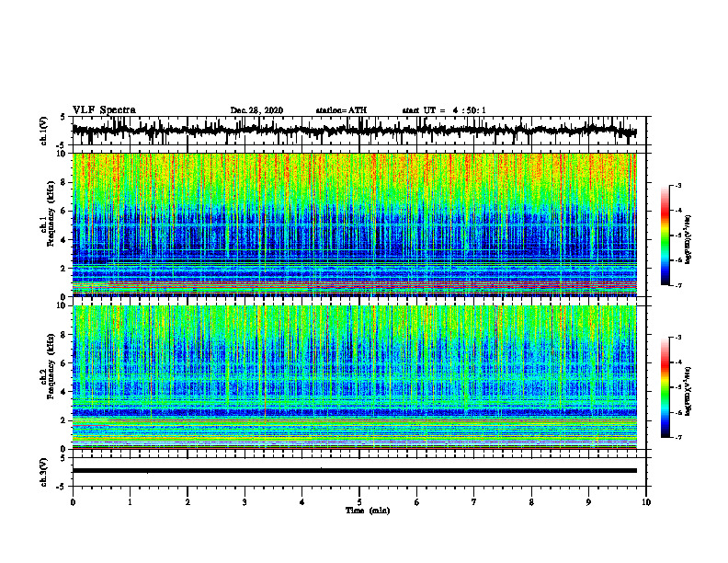Click the "7" minute tick on Time axis
The width and height of the screenshot is (728, 563).
pos(474,502)
